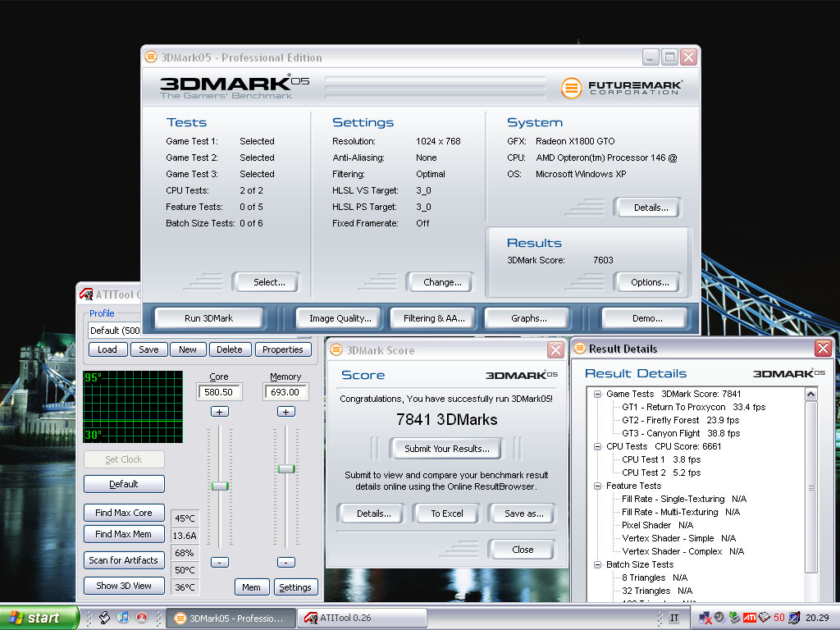Viewport: 840px width, 630px height.
Task: Click the red round quick launch icon
Action: (x=142, y=618)
